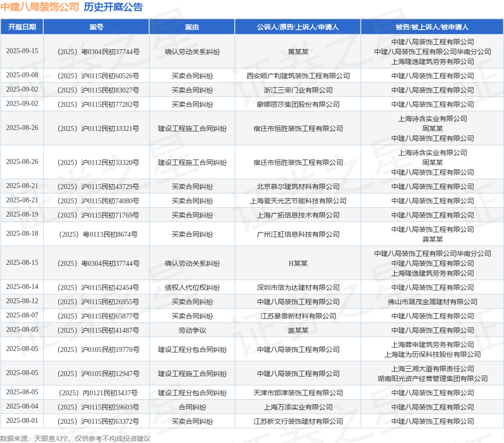504x443 pixels.
Task: Click the 被告/被上诉人/被申请人 header
Action: [x=432, y=27]
